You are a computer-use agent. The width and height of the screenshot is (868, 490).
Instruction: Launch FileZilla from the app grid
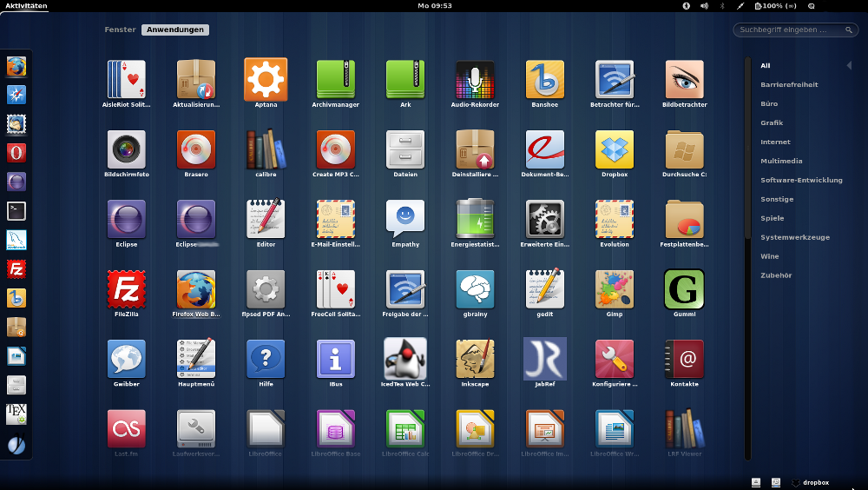click(126, 294)
